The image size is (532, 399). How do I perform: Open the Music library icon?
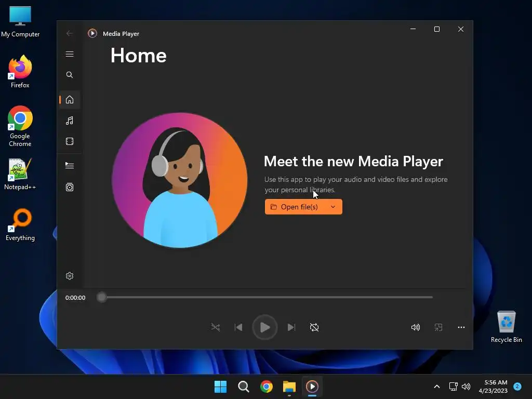pyautogui.click(x=70, y=121)
